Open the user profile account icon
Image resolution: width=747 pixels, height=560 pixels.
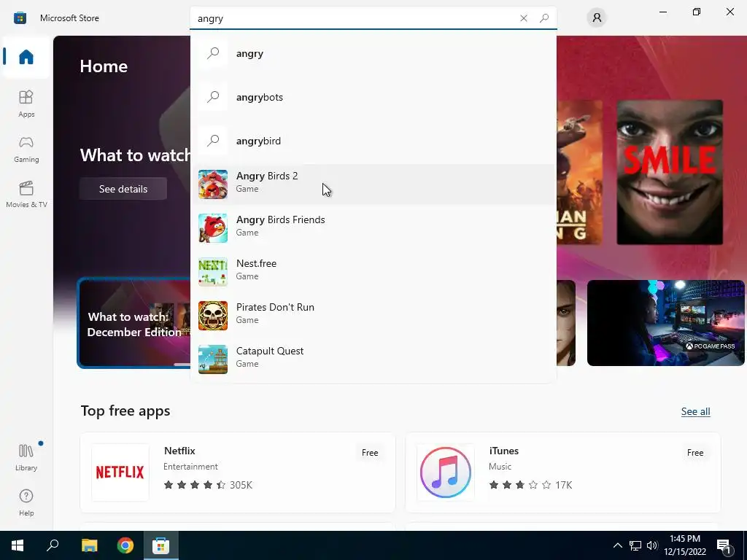pyautogui.click(x=597, y=18)
